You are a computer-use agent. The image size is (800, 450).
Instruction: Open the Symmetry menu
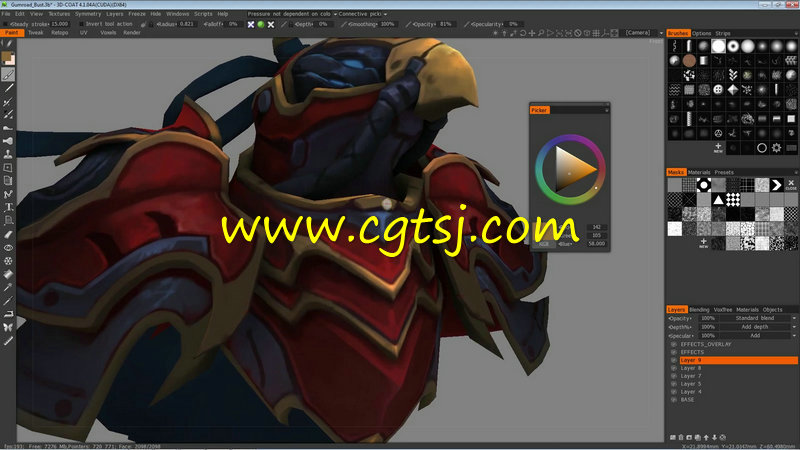[88, 14]
